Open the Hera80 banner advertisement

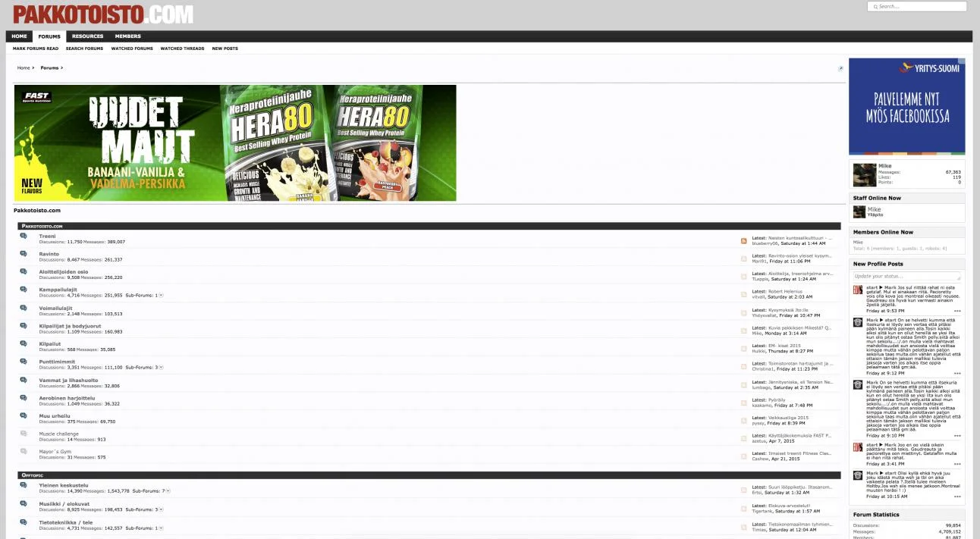coord(235,143)
